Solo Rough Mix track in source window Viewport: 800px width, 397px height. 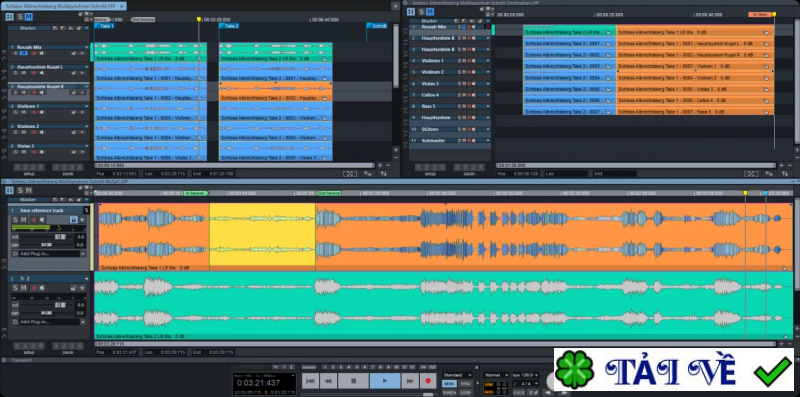[15, 53]
